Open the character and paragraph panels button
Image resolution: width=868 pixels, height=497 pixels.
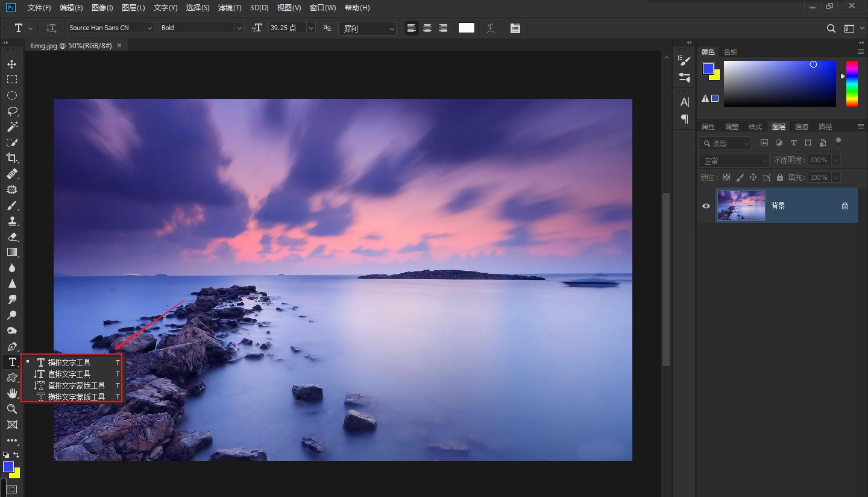point(515,28)
